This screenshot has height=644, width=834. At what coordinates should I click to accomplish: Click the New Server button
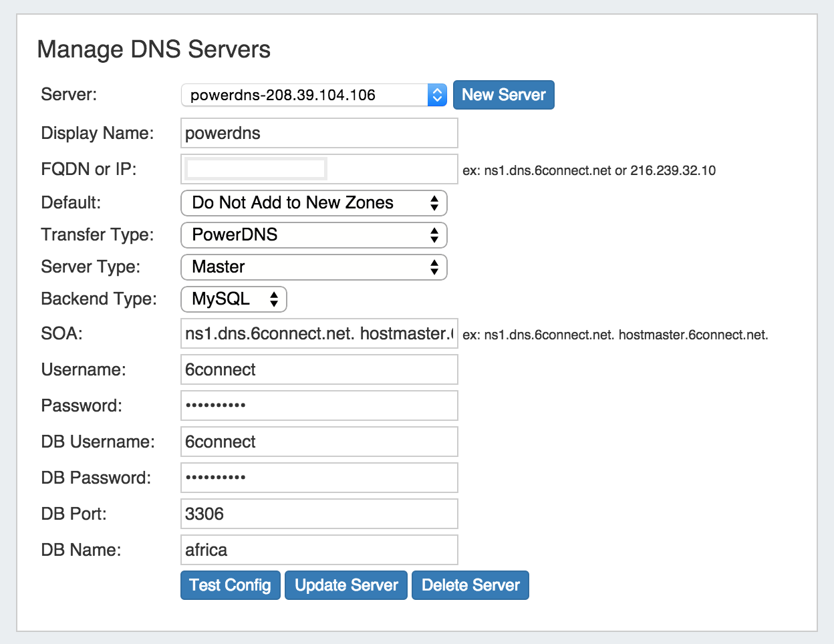[x=503, y=95]
